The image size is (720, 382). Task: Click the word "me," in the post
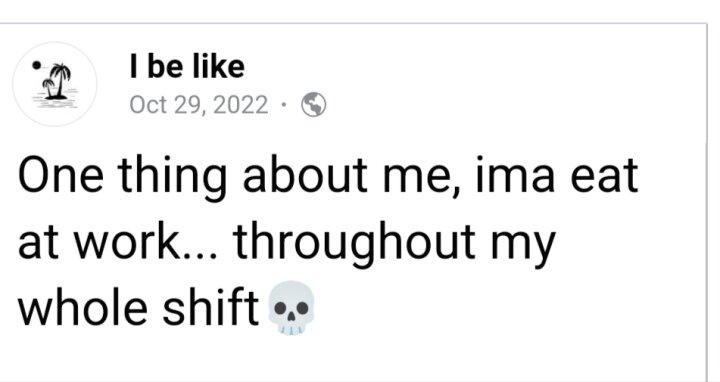pyautogui.click(x=426, y=180)
